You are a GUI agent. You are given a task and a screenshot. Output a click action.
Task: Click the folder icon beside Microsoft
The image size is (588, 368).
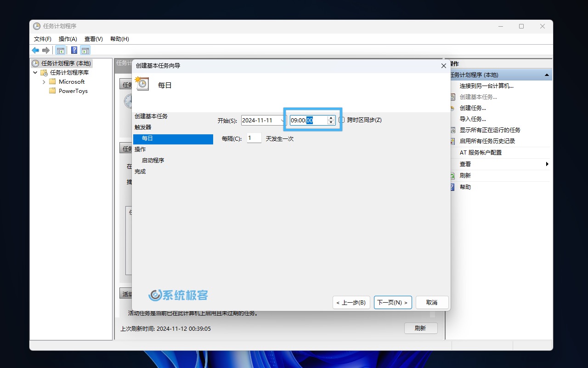(x=52, y=81)
